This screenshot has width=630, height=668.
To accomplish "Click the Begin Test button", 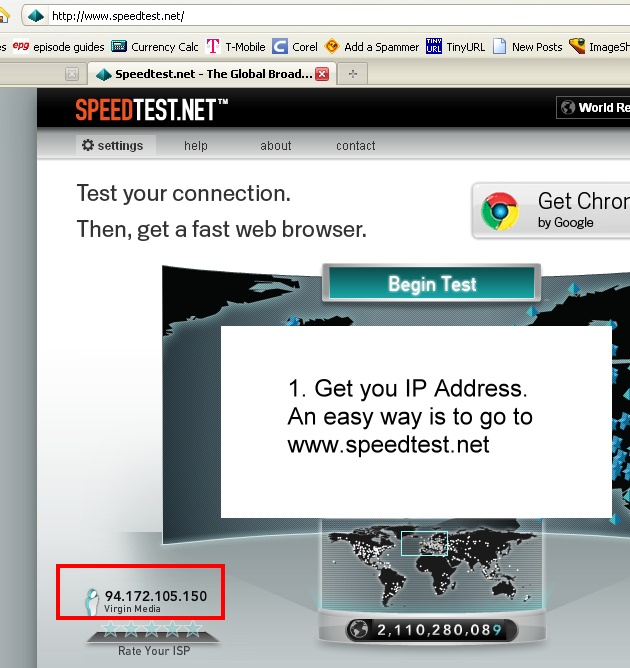I will click(x=432, y=283).
